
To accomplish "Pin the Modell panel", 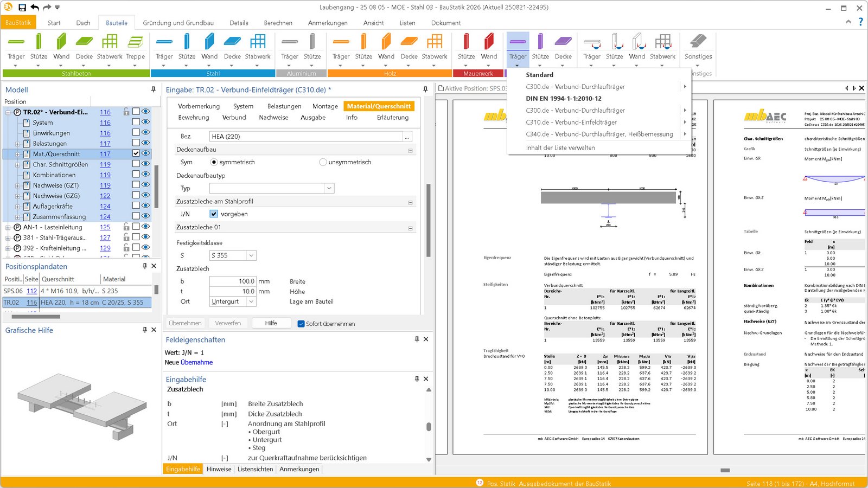I will [x=153, y=89].
